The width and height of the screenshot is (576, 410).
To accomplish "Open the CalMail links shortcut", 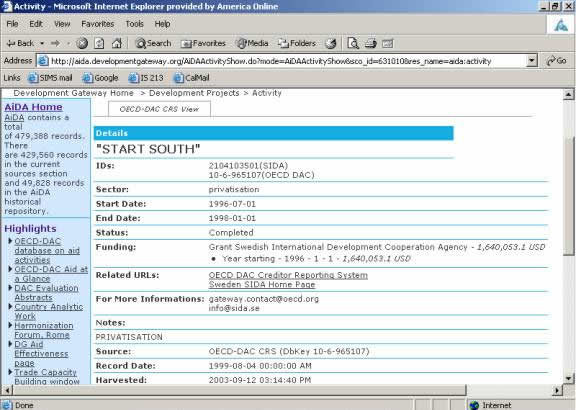I will [191, 78].
